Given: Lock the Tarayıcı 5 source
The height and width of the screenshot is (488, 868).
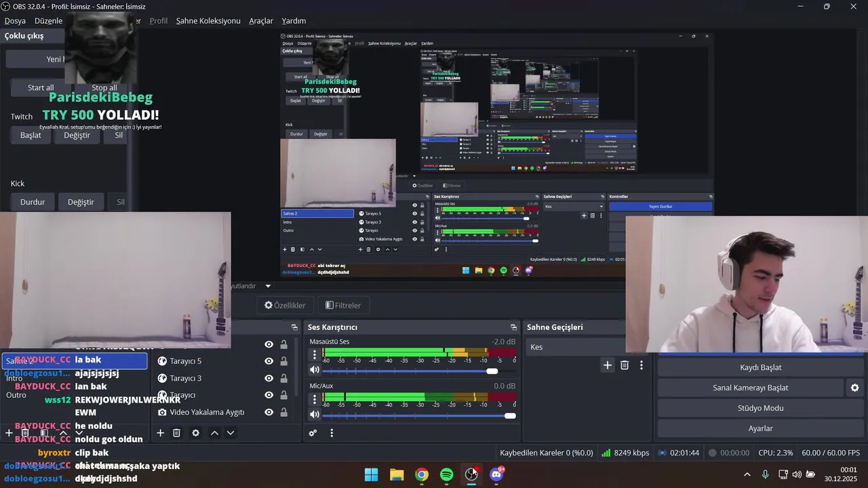Looking at the screenshot, I should 283,361.
